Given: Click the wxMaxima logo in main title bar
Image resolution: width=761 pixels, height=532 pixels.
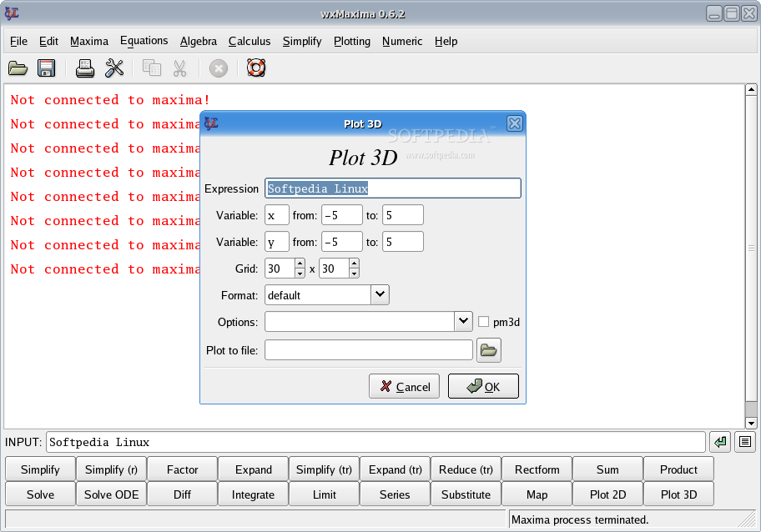Looking at the screenshot, I should click(12, 13).
